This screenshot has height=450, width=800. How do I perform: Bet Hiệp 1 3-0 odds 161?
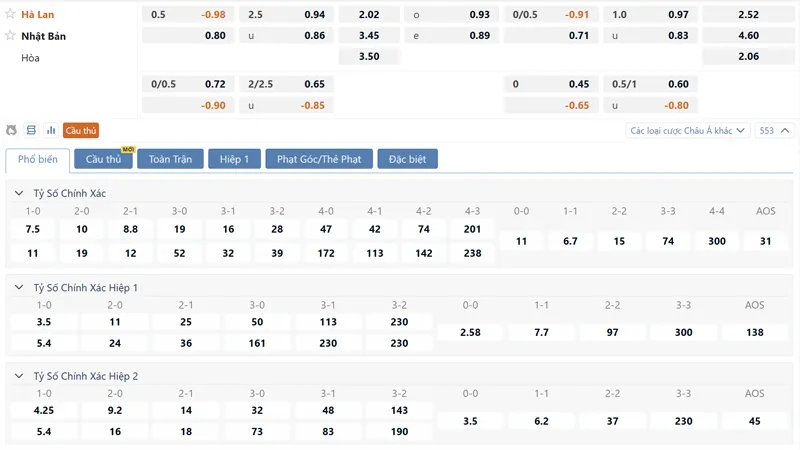click(x=257, y=343)
